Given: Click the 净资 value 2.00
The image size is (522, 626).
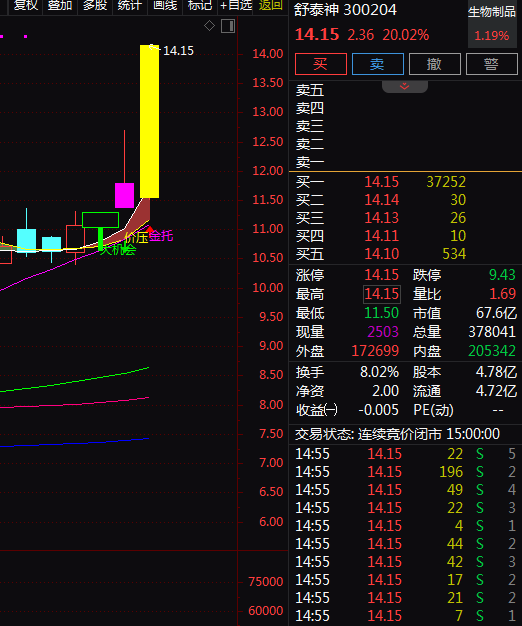Looking at the screenshot, I should [386, 391].
